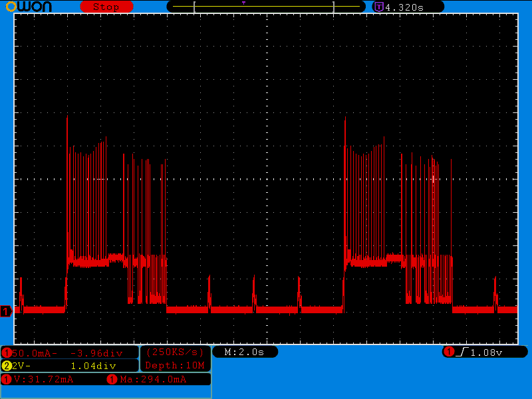Click the yellow channel 2 icon beside 2V

(x=7, y=366)
